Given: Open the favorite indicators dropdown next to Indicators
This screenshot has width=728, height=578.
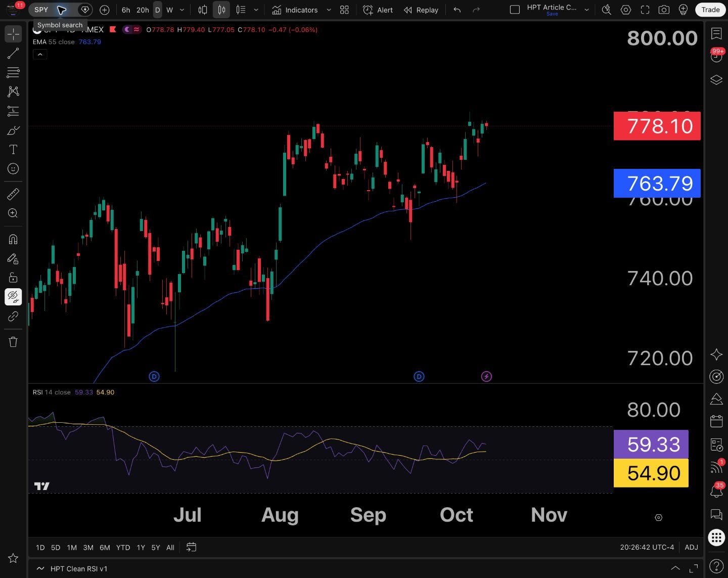Looking at the screenshot, I should pos(329,10).
